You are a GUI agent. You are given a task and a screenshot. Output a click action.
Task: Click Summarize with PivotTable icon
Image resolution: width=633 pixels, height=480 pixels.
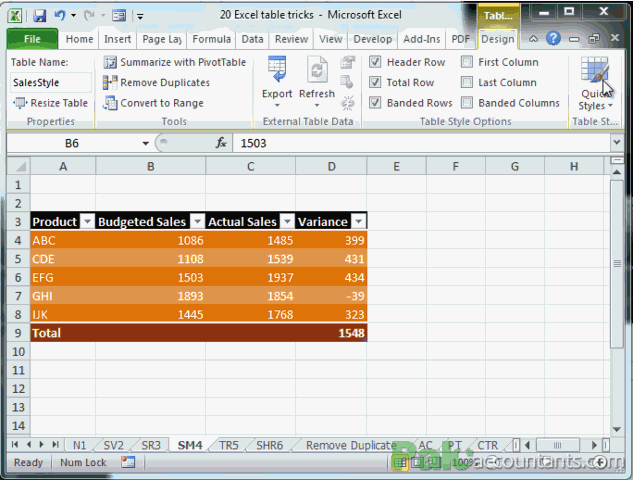(x=110, y=62)
